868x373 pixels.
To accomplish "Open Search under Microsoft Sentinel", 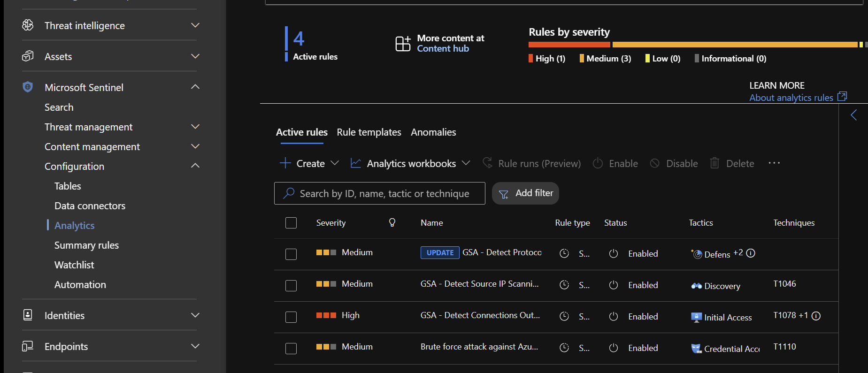I will (59, 107).
